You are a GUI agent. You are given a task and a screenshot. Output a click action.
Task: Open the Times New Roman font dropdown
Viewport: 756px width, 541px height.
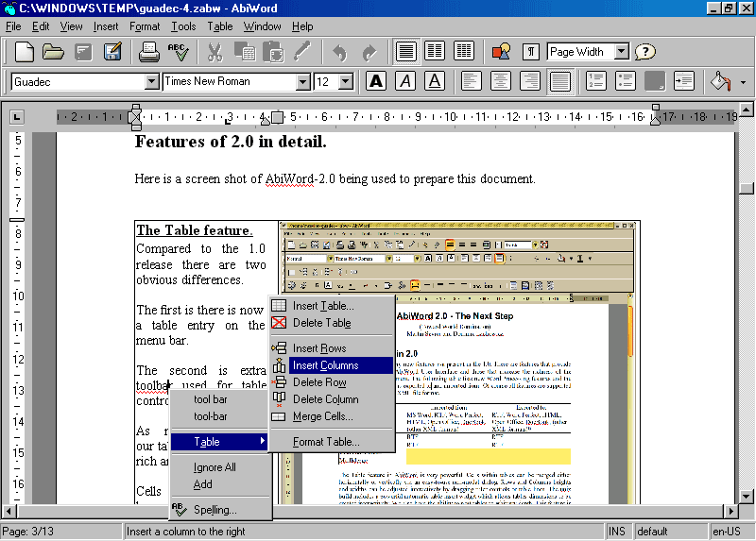(302, 82)
